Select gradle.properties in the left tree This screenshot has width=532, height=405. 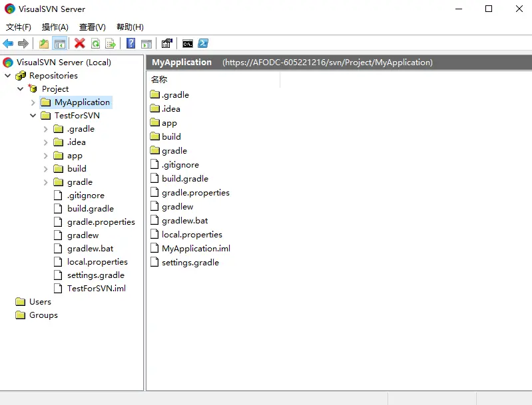tap(101, 222)
